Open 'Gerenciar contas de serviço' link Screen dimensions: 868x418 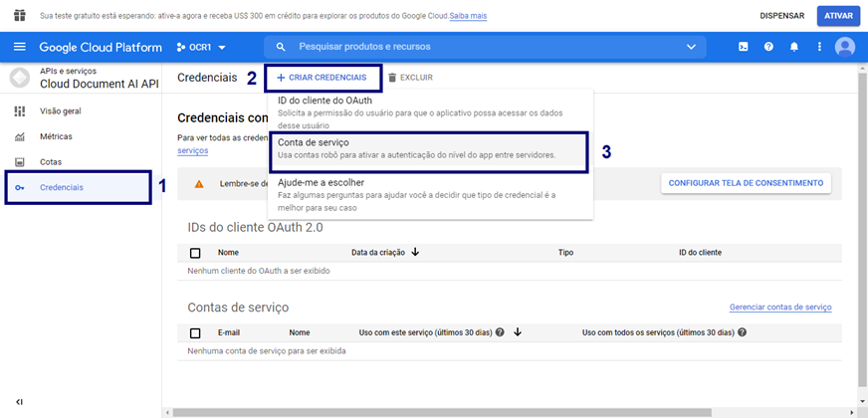[x=780, y=308]
